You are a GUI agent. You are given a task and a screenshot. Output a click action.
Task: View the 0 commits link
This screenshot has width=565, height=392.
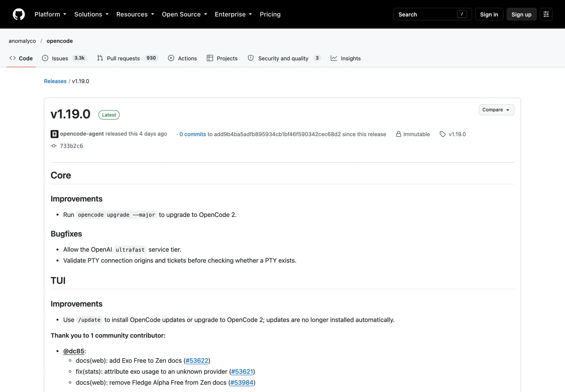[192, 134]
